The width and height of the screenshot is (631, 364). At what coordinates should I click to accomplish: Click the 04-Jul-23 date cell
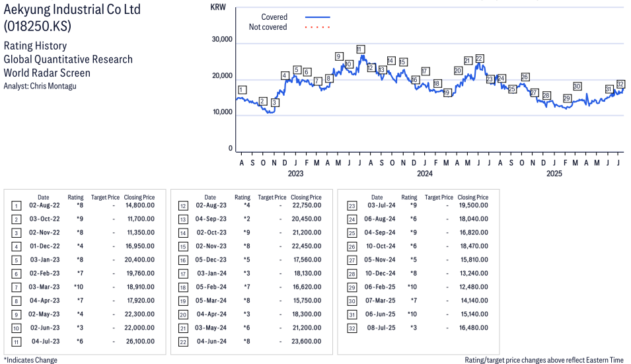[x=46, y=341]
